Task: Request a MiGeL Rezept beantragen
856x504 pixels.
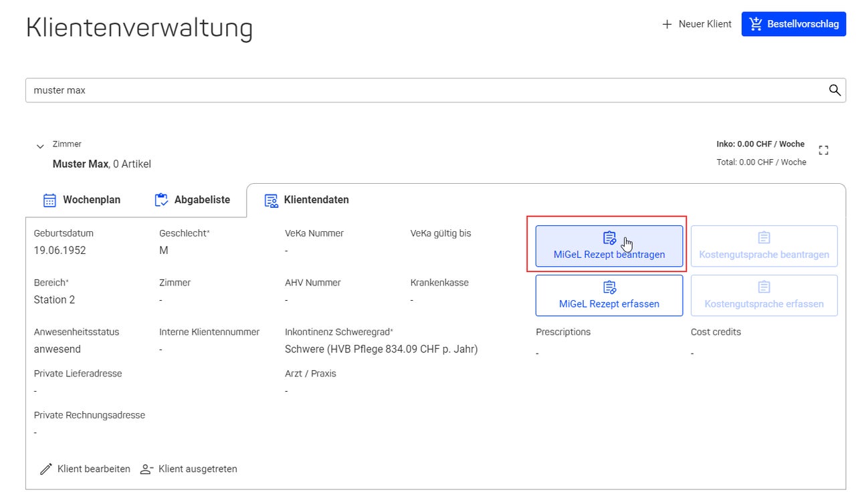Action: pyautogui.click(x=609, y=246)
